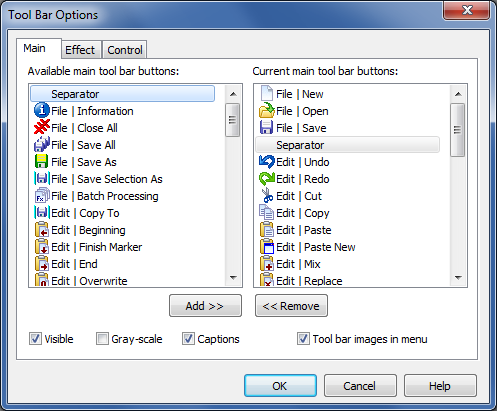
Task: Click the Edit Paste New clipboard icon
Action: click(x=267, y=246)
